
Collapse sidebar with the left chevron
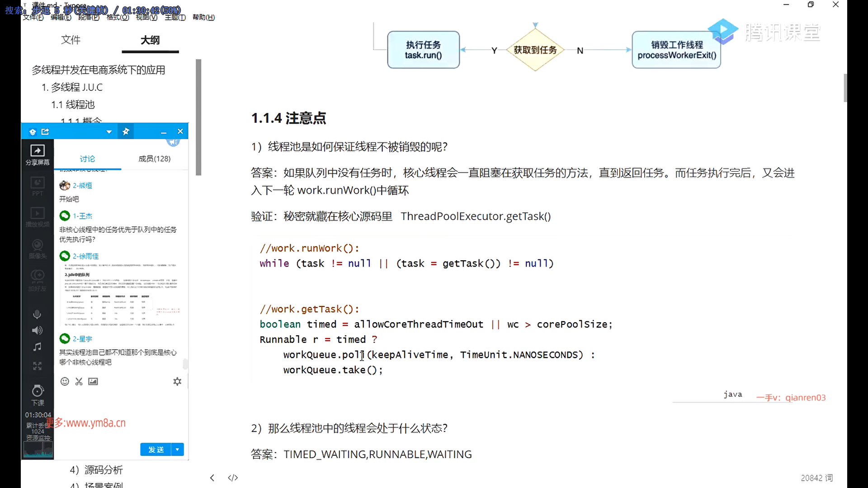212,478
